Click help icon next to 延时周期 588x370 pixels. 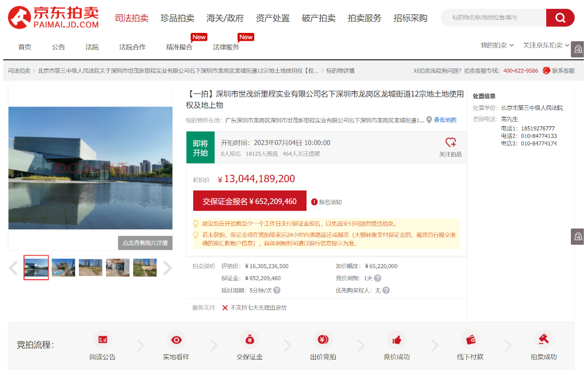(277, 290)
